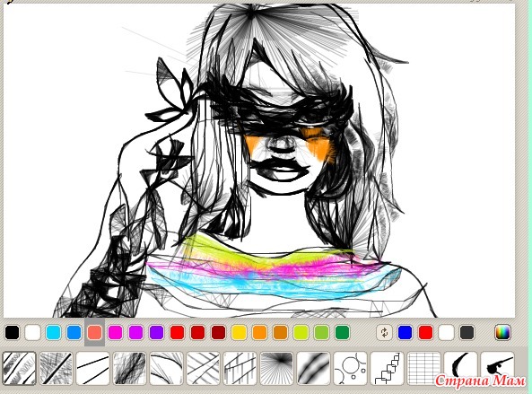Choose the cyan color swatch
Image resolution: width=532 pixels, height=394 pixels.
click(53, 332)
